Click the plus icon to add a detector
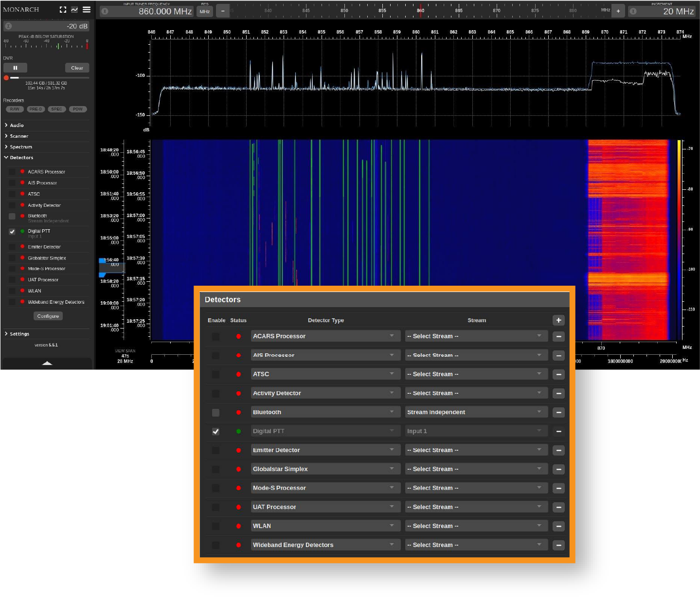 point(558,320)
